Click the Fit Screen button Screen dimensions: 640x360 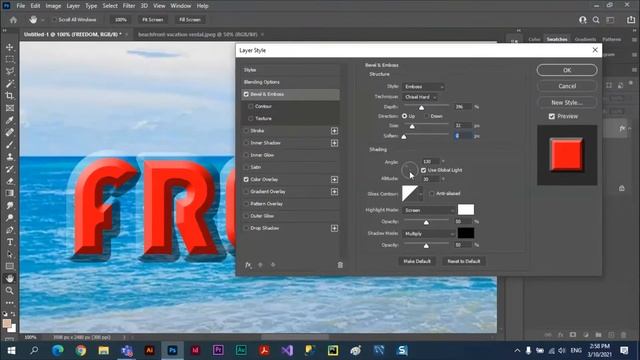point(153,20)
